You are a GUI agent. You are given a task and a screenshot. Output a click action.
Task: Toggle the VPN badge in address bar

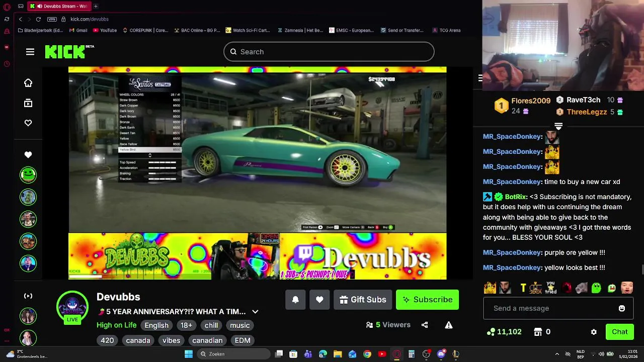tap(52, 19)
